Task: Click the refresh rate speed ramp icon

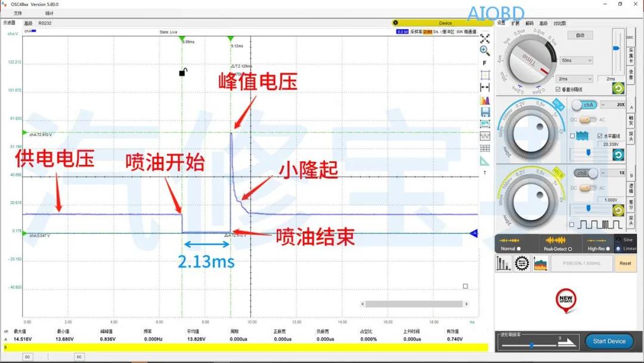Action: pos(568,342)
